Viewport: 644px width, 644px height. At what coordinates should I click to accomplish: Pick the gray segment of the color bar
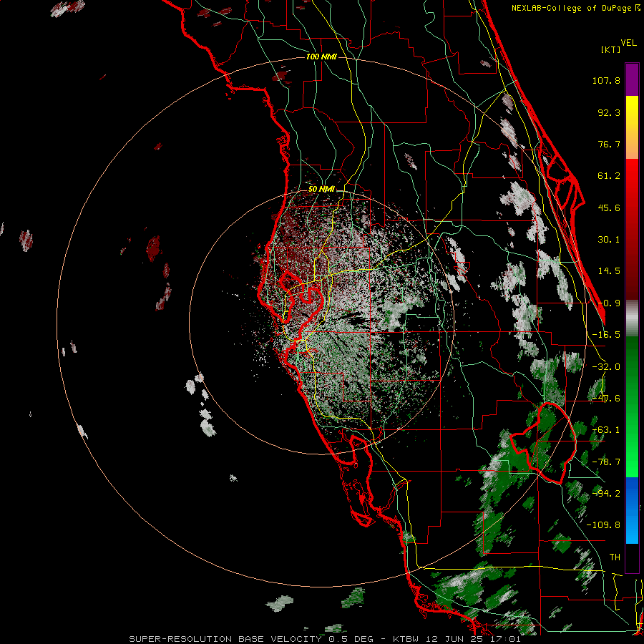(x=632, y=318)
